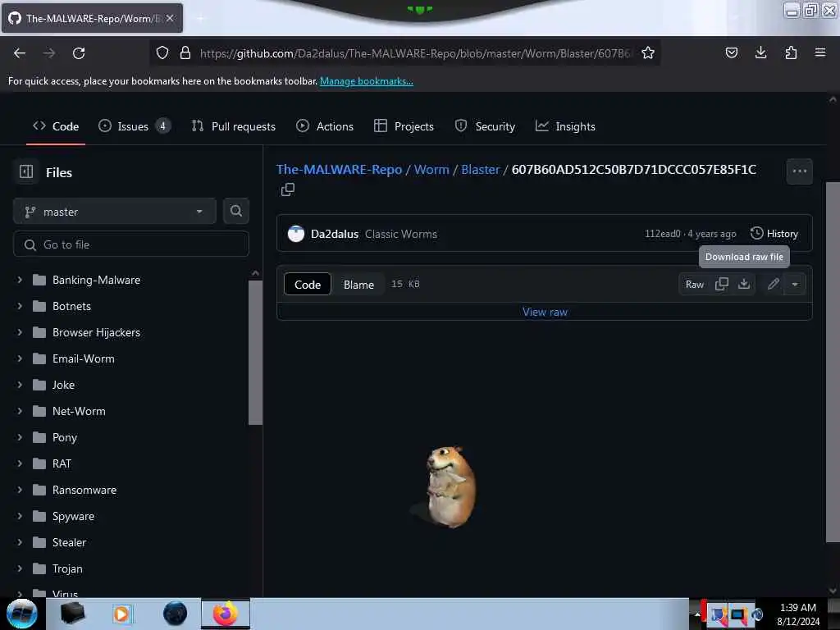Open the Firefox downloads panel
Viewport: 840px width, 630px height.
coord(760,52)
